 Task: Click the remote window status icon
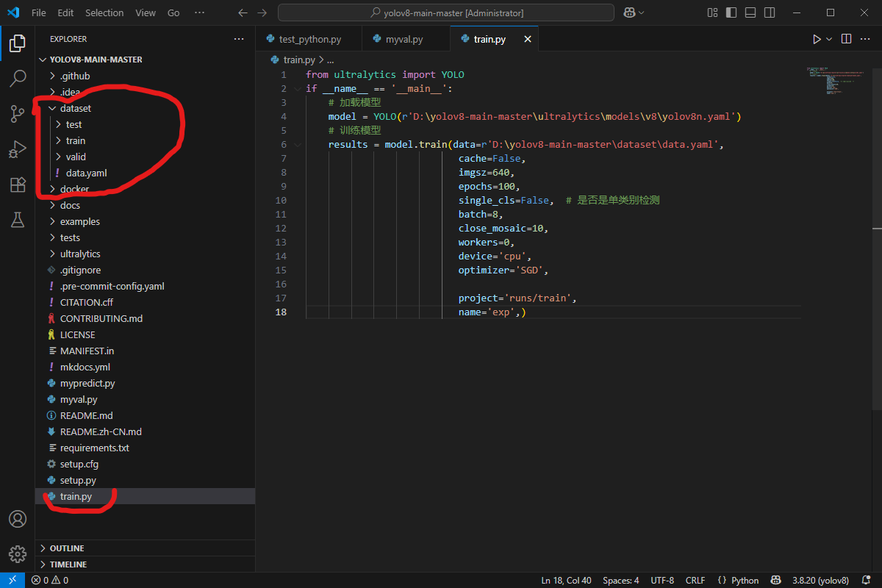pyautogui.click(x=12, y=581)
